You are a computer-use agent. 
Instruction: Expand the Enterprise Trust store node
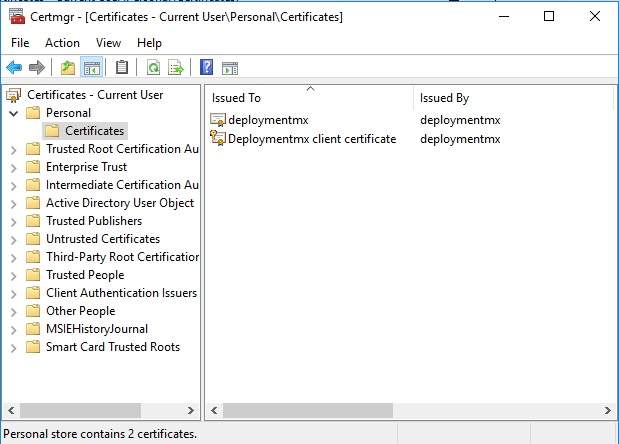pos(13,167)
